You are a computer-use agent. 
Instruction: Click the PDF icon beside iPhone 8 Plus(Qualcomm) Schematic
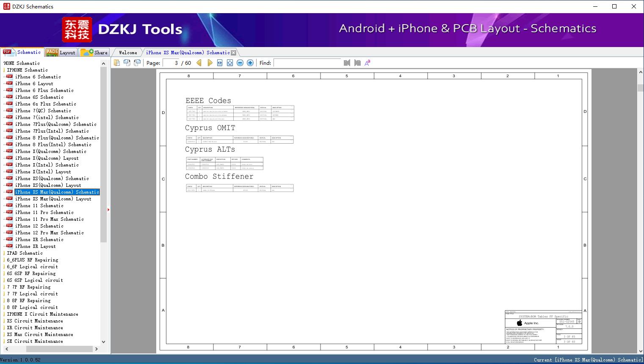tap(9, 137)
